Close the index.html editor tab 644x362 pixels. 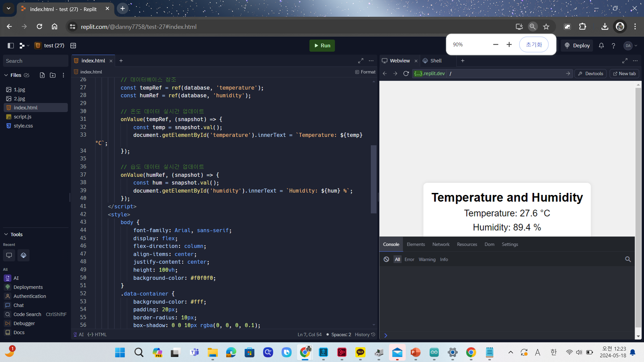[x=111, y=61]
